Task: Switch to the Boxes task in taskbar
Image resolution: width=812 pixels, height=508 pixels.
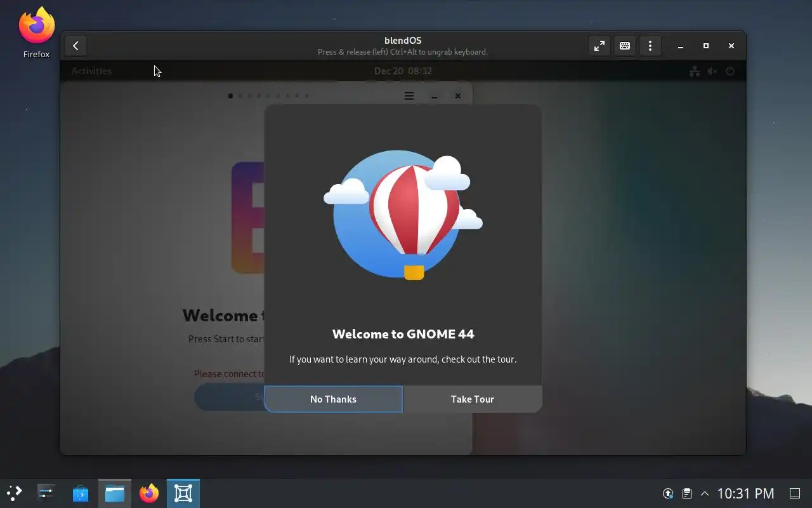Action: click(183, 493)
